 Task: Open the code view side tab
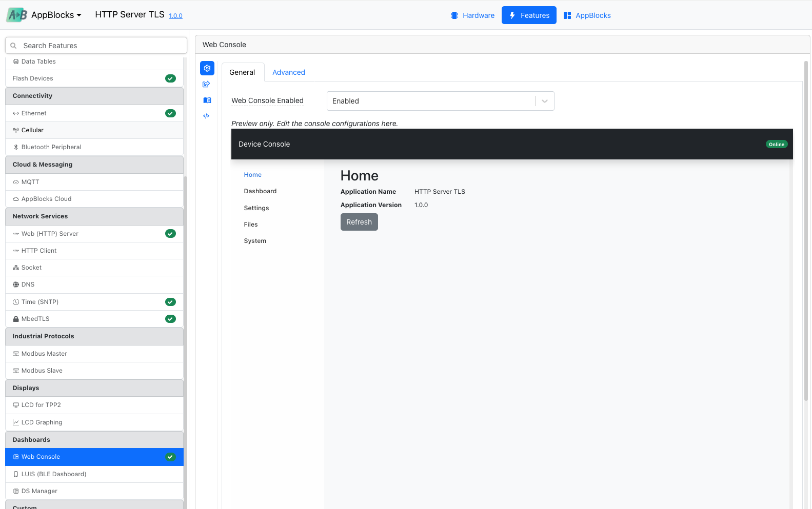[x=206, y=116]
